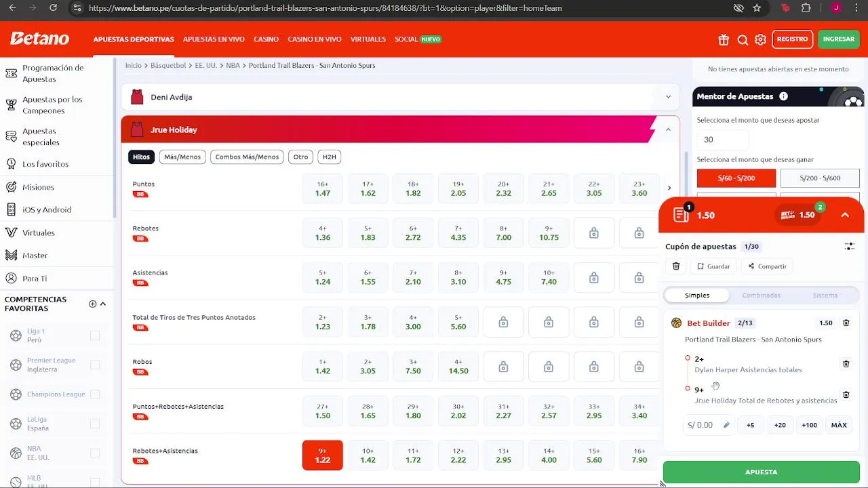Open browser extensions puzzle icon

coord(806,8)
